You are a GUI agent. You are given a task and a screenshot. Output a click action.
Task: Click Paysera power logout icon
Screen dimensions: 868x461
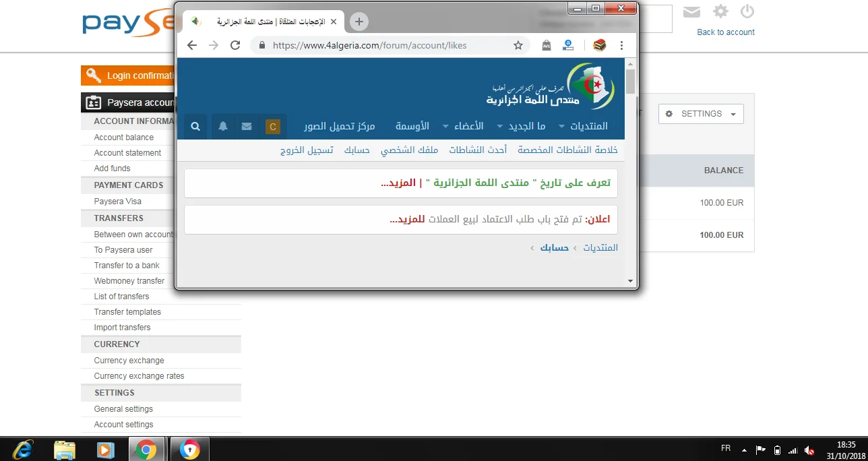tap(747, 11)
